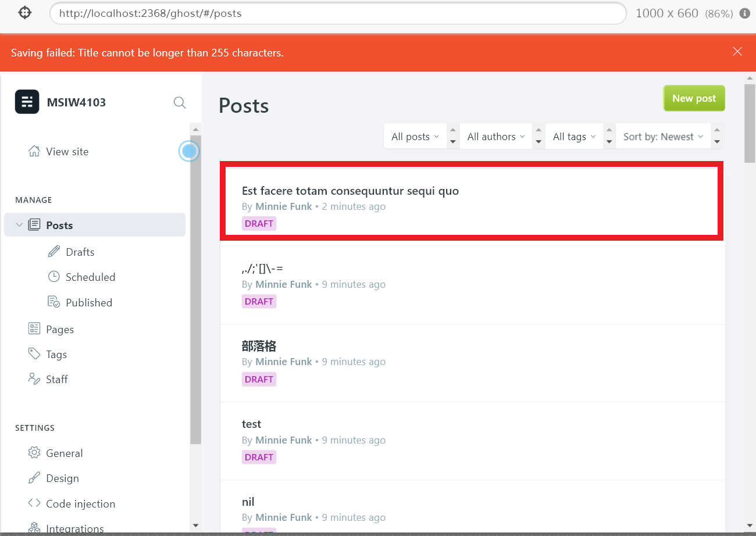Screen dimensions: 756x536
Task: Open Staff via the people icon
Action: [33, 378]
